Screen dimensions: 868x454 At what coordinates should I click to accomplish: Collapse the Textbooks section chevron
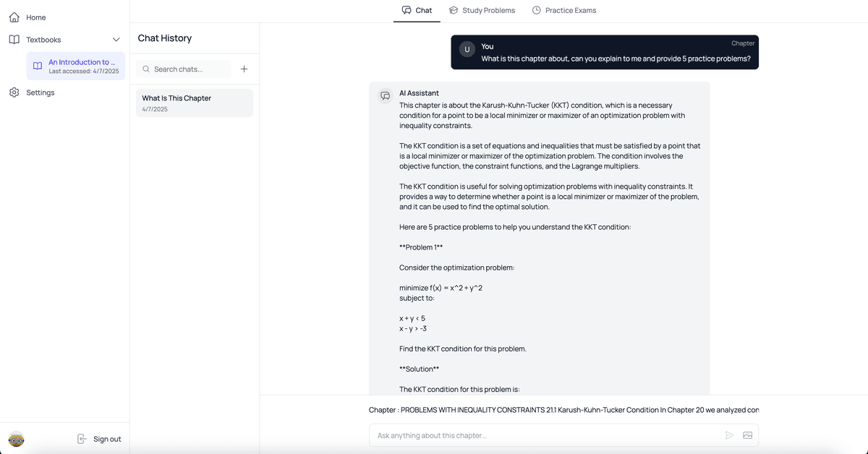point(116,40)
